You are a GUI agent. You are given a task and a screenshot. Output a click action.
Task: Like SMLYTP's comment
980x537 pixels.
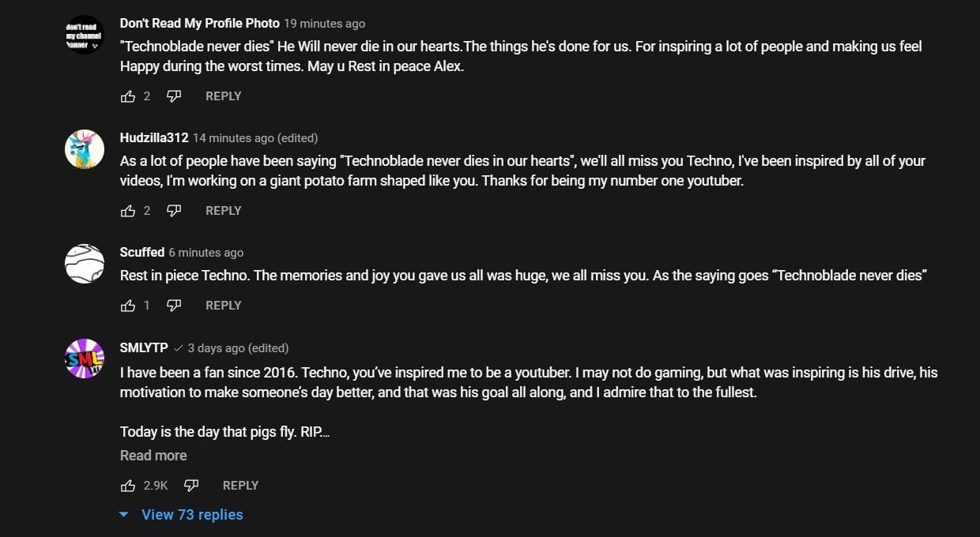pyautogui.click(x=128, y=485)
